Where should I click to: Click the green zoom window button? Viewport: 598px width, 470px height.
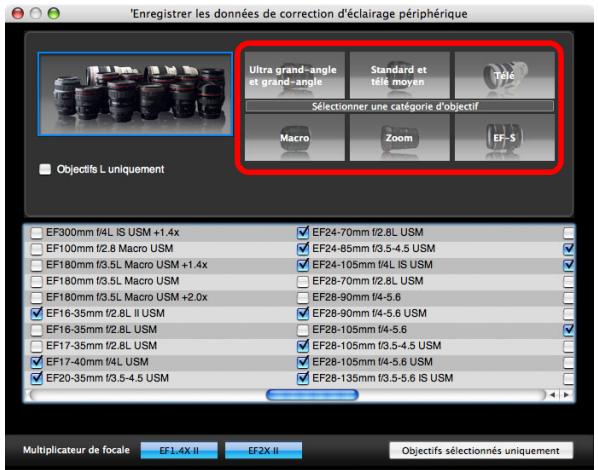pos(54,14)
